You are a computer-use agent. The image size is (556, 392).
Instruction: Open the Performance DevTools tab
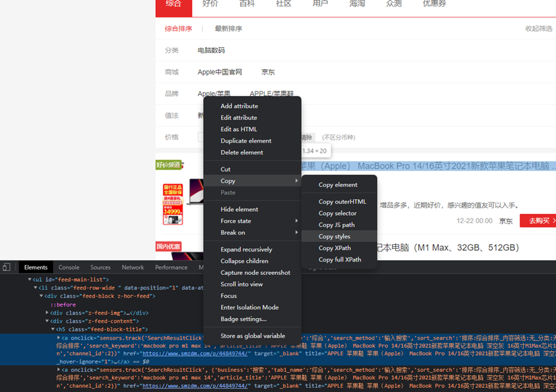point(171,268)
